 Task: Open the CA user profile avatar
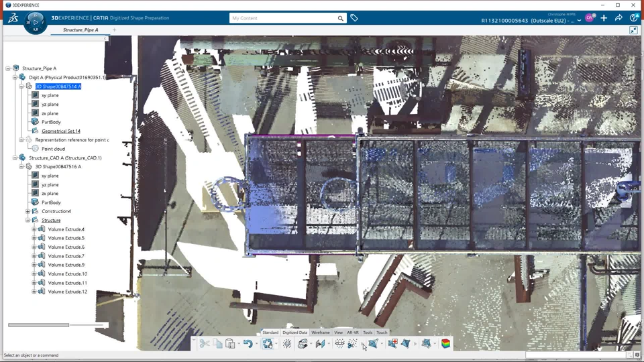590,17
